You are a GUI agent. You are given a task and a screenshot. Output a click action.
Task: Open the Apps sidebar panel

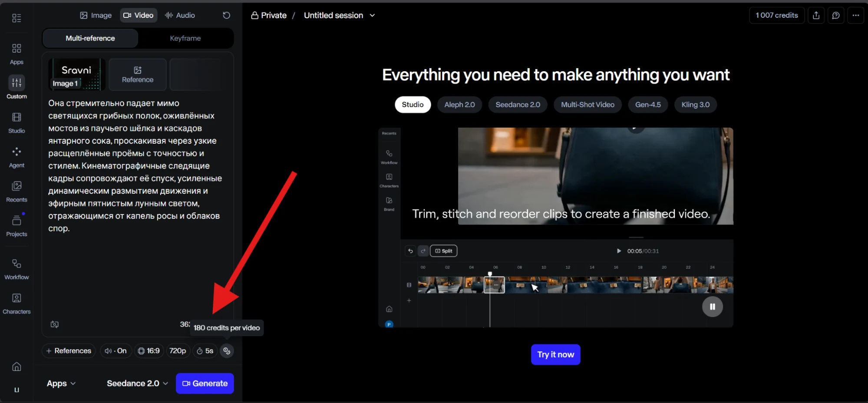[17, 54]
